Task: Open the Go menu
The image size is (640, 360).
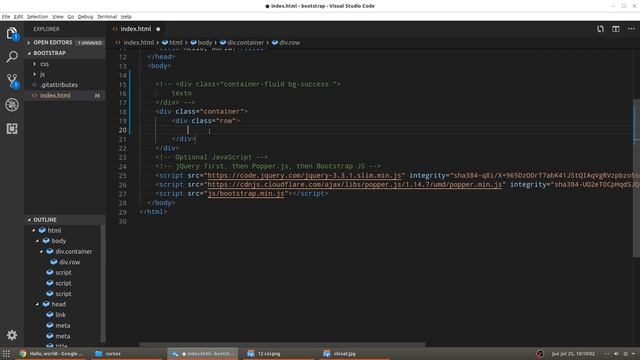Action: coord(71,17)
